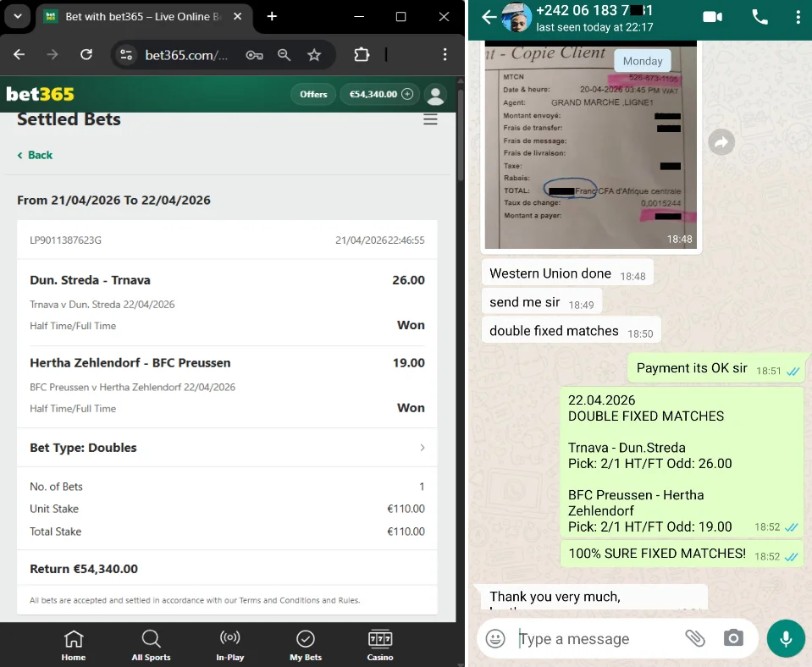Open All Sports search tab

[151, 645]
